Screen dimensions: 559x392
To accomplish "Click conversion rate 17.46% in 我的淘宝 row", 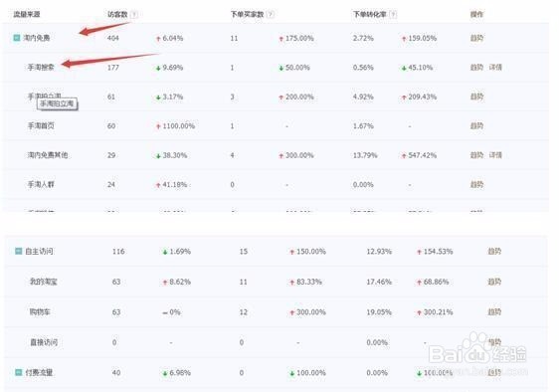I will pyautogui.click(x=379, y=282).
